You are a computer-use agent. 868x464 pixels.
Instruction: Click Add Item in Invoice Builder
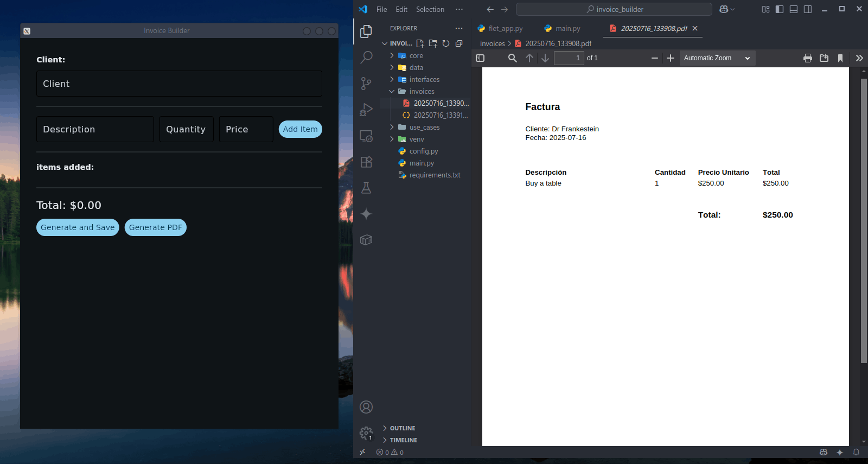point(300,129)
